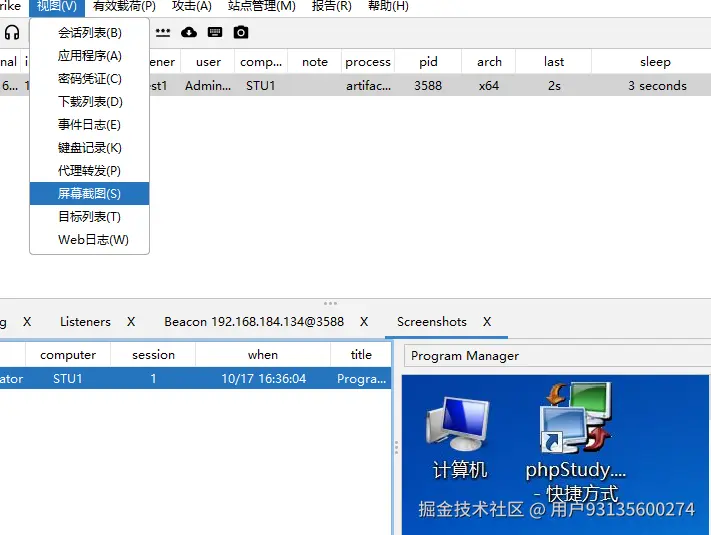Image resolution: width=711 pixels, height=535 pixels.
Task: Open the 站点管理(M) menu
Action: (x=262, y=6)
